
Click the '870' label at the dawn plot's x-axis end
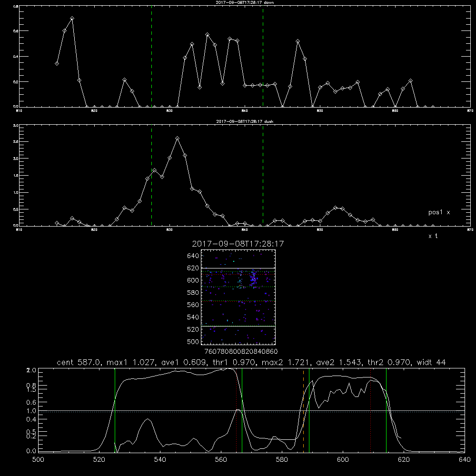pos(470,111)
